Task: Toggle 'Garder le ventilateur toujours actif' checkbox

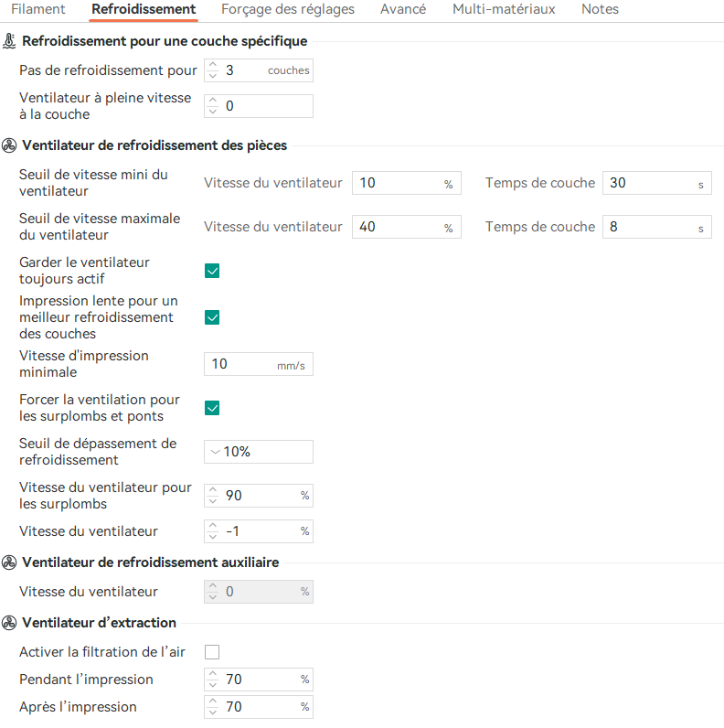Action: [212, 271]
